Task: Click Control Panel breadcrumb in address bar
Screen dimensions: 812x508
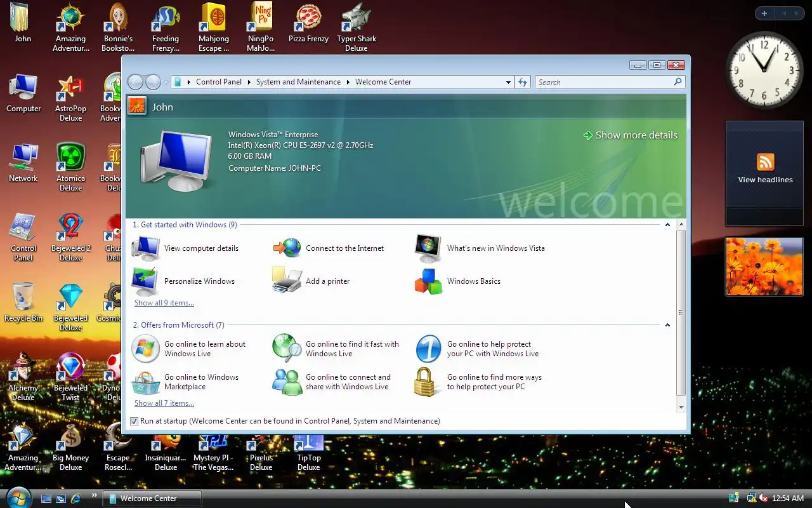Action: 219,82
